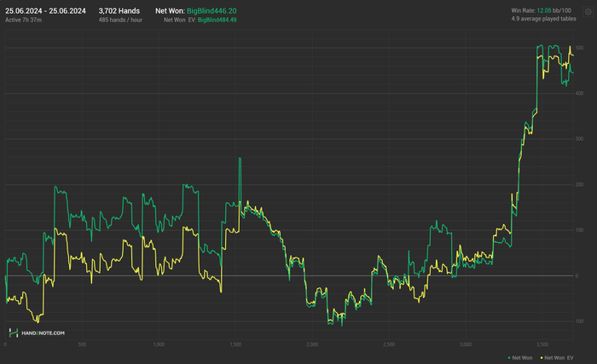Screen dimensions: 597x364
Task: Click the 1,500 label on the hands axis
Action: pos(235,344)
